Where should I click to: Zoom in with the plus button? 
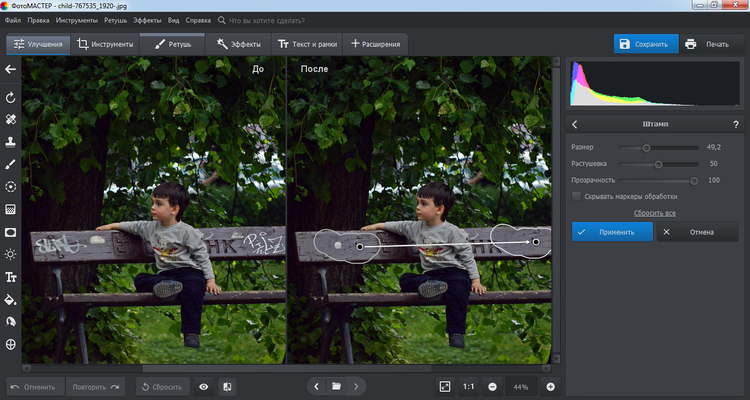coord(550,386)
